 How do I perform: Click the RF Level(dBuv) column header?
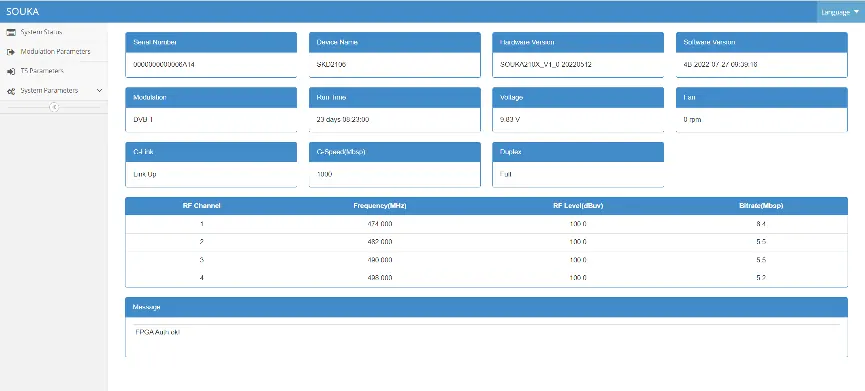pos(578,206)
